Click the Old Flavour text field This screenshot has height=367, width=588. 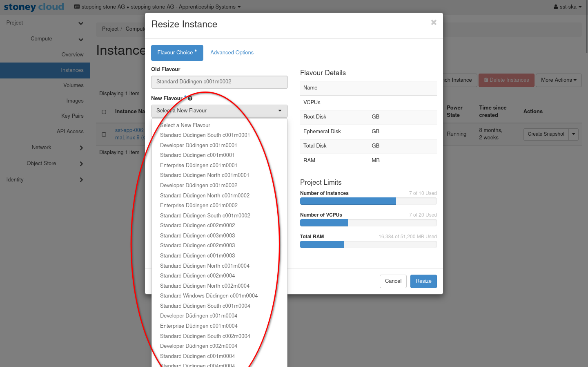[x=219, y=82]
